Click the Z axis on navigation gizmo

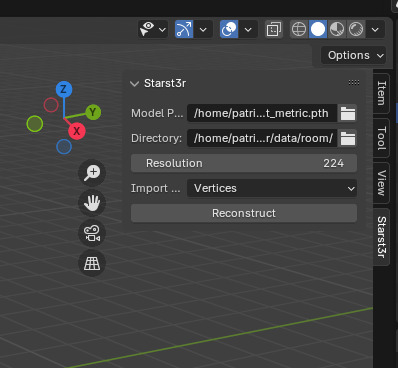pyautogui.click(x=64, y=89)
